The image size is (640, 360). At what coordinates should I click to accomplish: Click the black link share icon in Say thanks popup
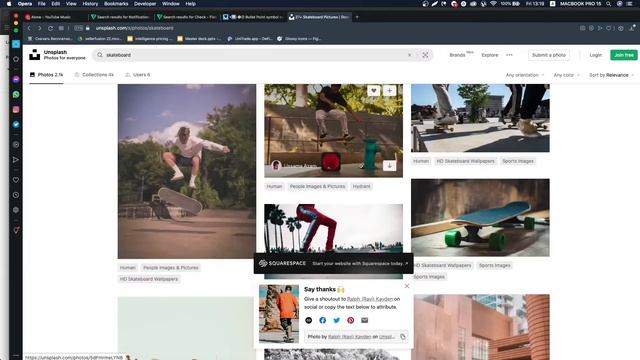tap(309, 320)
